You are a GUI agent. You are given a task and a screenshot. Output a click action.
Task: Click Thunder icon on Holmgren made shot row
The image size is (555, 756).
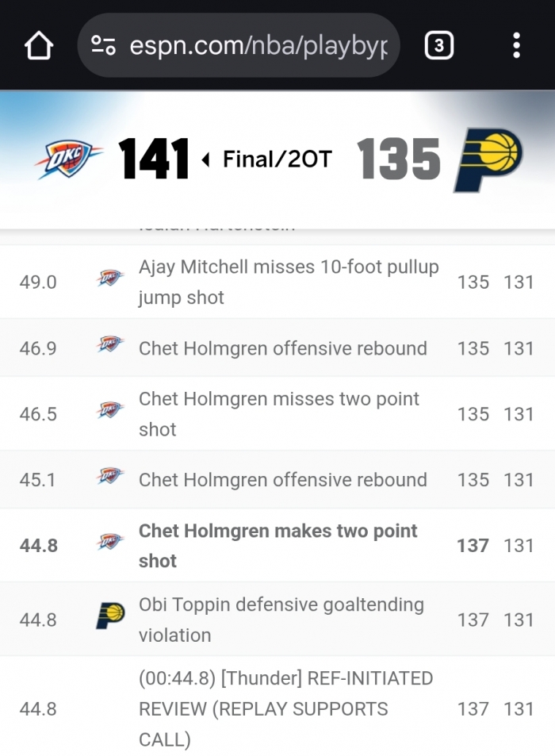pos(110,543)
